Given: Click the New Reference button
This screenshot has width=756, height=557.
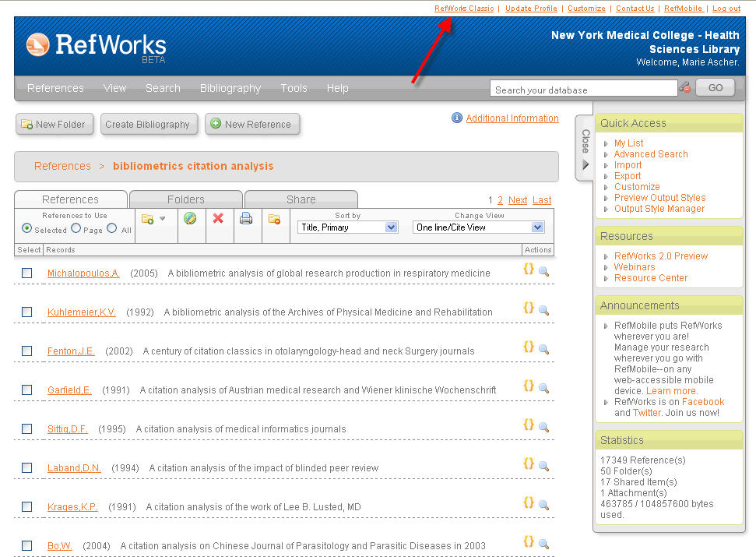Looking at the screenshot, I should coord(252,125).
